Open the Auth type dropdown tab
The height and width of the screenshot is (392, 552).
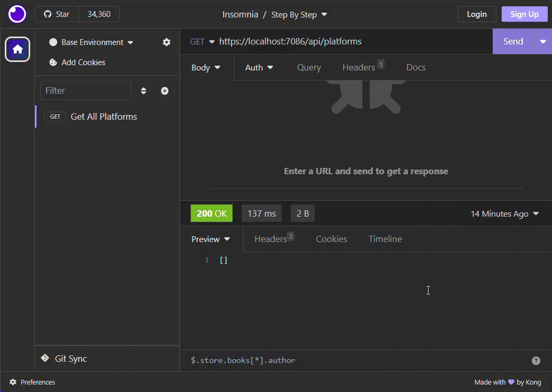point(259,68)
